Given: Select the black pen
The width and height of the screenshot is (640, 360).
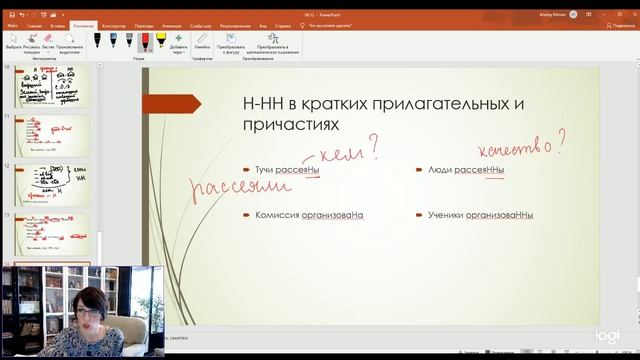Looking at the screenshot, I should 97,41.
